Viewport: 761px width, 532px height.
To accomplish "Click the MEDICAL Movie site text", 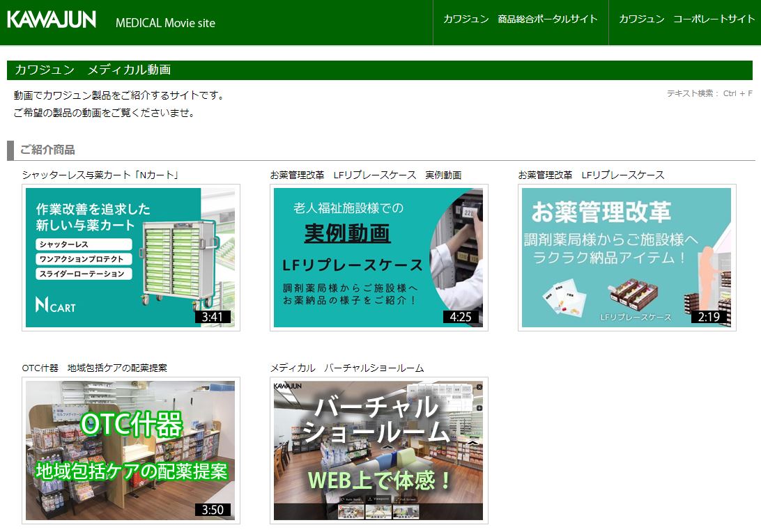I will 165,23.
